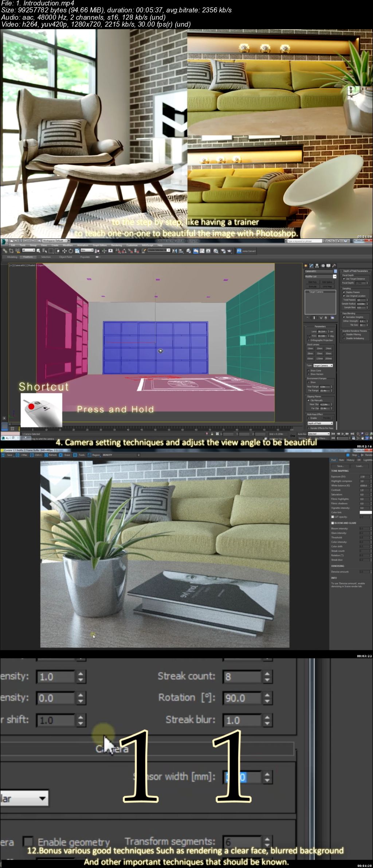
Task: Click Tools in Corona frame buffer toolbar
Action: (x=79, y=455)
